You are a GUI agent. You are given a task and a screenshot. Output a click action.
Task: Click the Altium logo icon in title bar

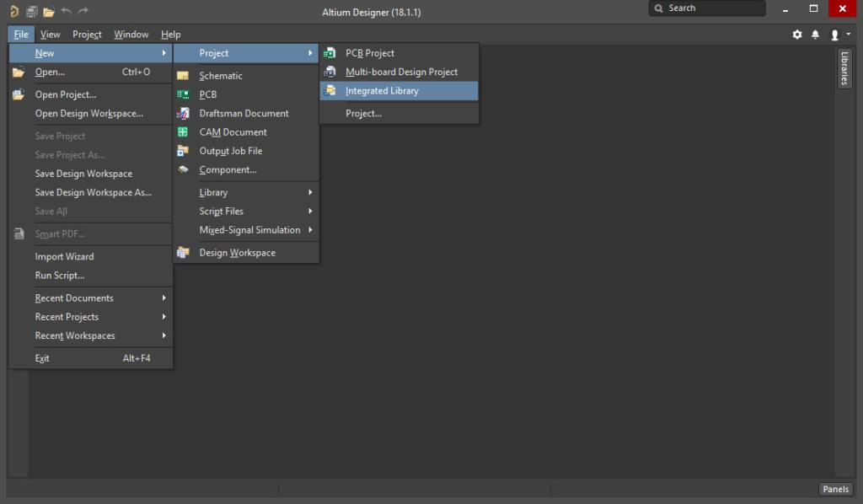pyautogui.click(x=14, y=11)
